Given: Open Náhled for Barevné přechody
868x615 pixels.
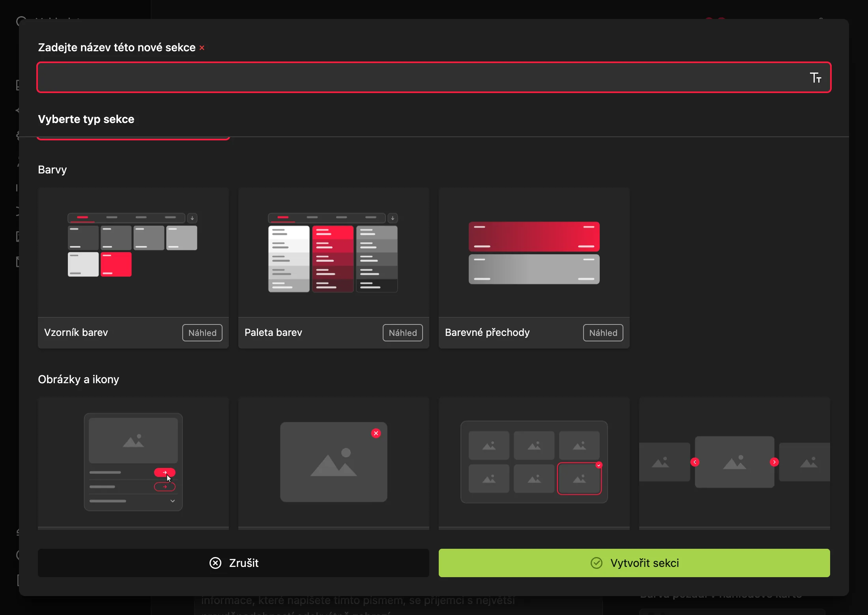Looking at the screenshot, I should click(x=603, y=333).
